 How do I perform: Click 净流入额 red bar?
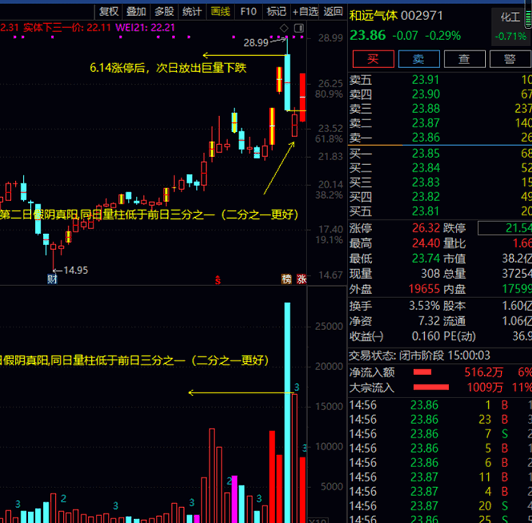tap(422, 372)
